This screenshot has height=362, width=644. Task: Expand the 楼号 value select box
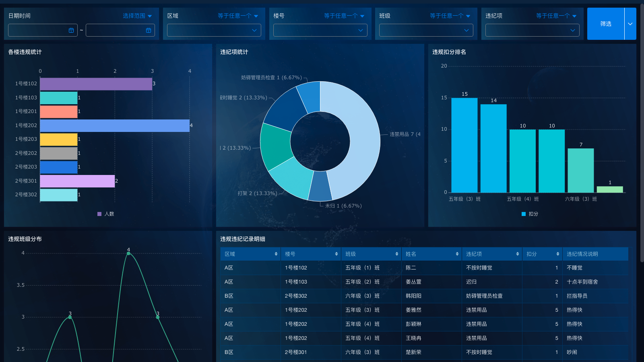click(x=320, y=30)
